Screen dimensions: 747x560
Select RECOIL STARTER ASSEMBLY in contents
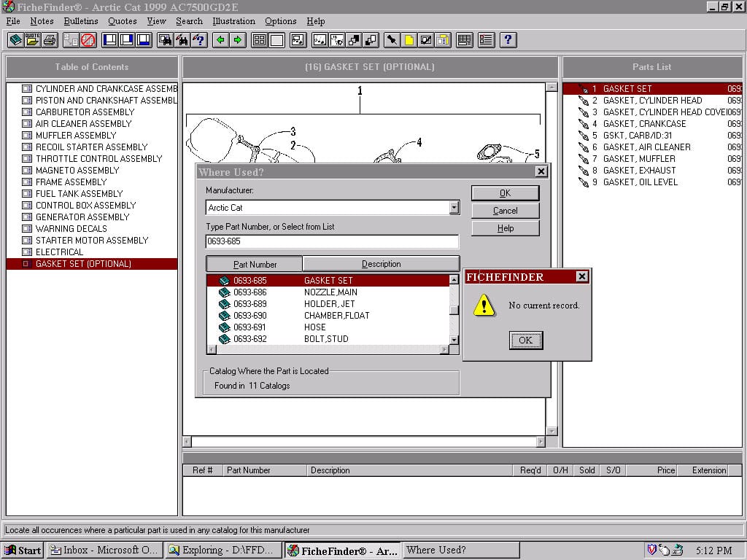(x=91, y=147)
